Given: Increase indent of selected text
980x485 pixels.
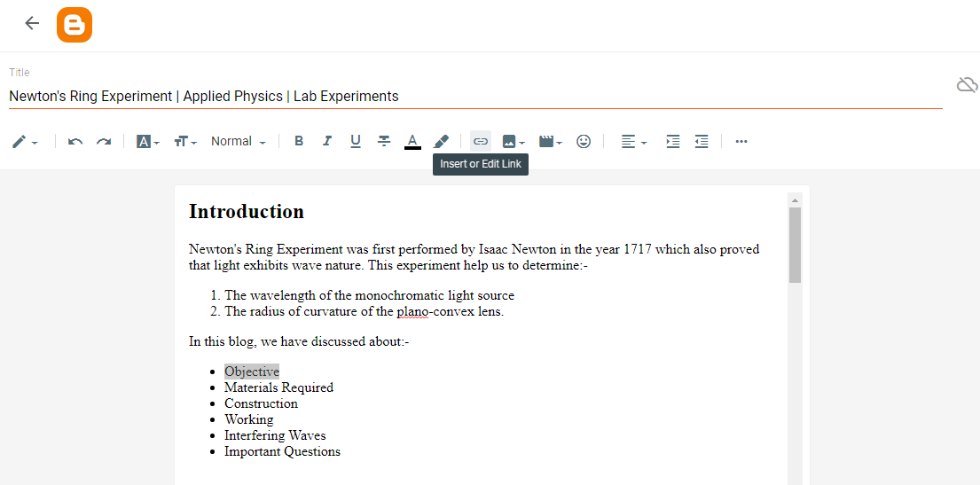Looking at the screenshot, I should [673, 141].
